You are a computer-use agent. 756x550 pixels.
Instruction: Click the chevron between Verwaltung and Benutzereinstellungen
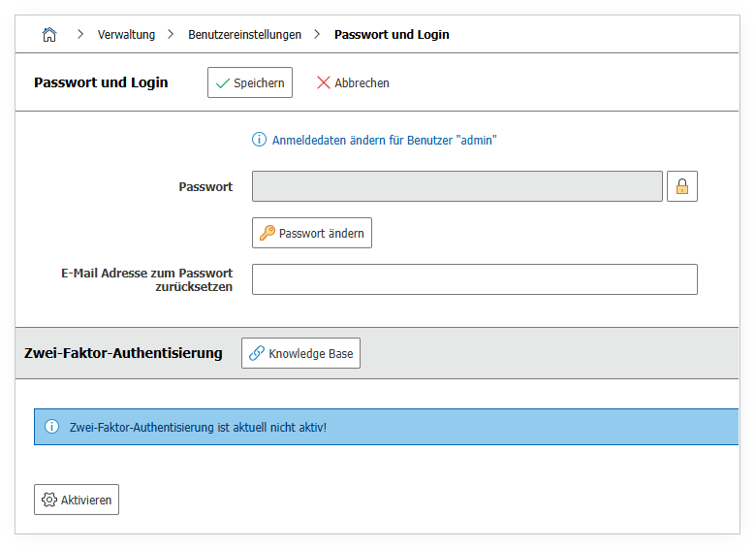click(171, 35)
